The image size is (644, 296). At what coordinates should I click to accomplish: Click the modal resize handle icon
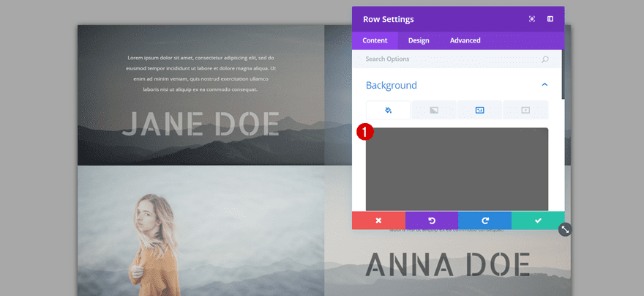(565, 229)
